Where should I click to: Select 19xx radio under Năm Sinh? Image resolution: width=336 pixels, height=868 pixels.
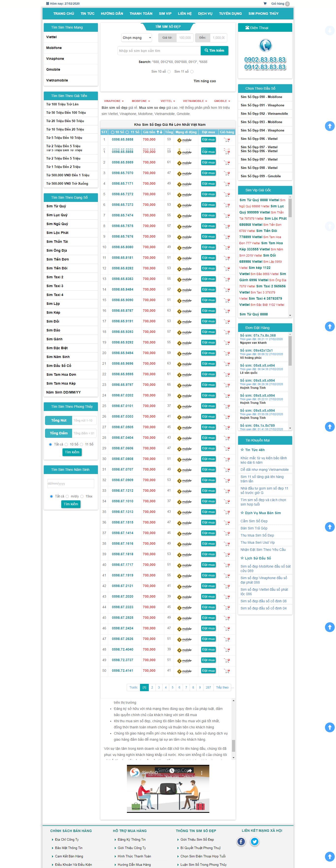click(82, 496)
